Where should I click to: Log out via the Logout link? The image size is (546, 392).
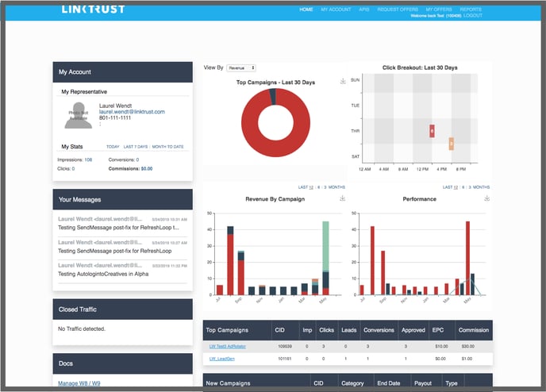(473, 16)
